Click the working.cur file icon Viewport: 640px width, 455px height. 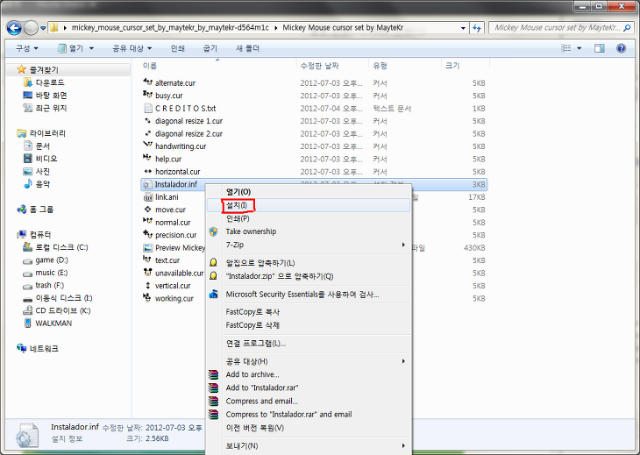(x=147, y=298)
